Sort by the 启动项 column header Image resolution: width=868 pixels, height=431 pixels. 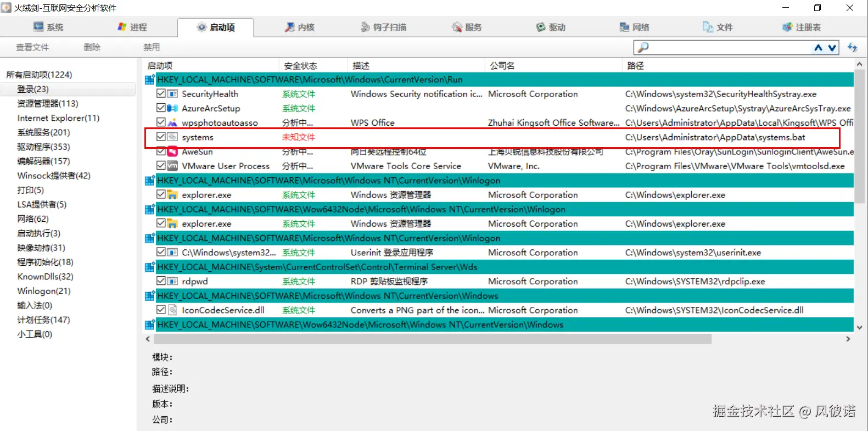coord(160,65)
